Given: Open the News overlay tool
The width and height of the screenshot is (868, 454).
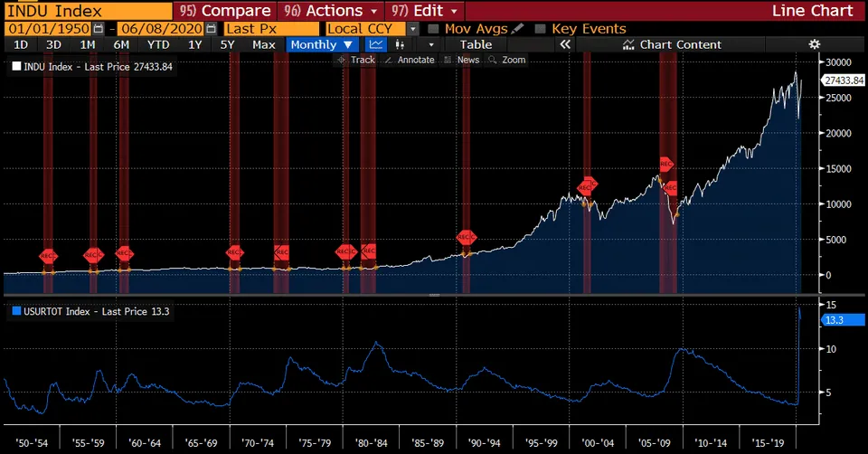Looking at the screenshot, I should click(462, 60).
